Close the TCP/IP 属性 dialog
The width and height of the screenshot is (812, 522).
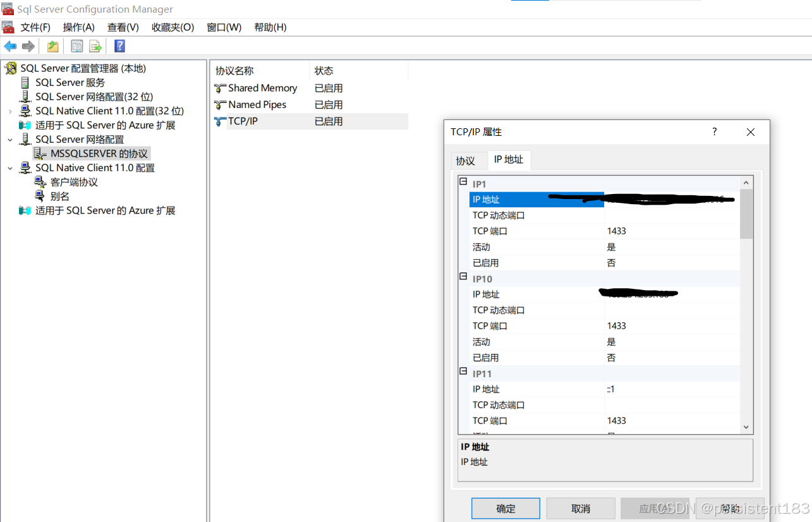[751, 132]
